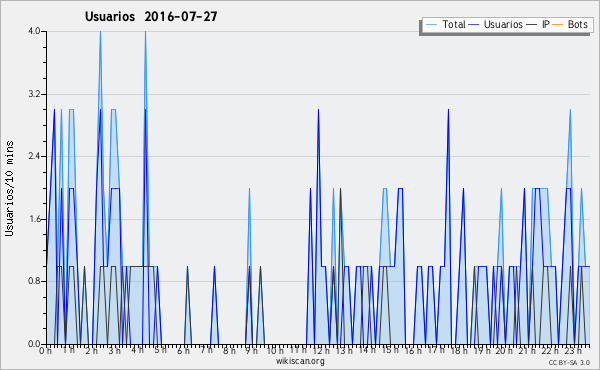Image resolution: width=600 pixels, height=370 pixels.
Task: Click the 19 h x-axis label
Action: click(x=482, y=350)
